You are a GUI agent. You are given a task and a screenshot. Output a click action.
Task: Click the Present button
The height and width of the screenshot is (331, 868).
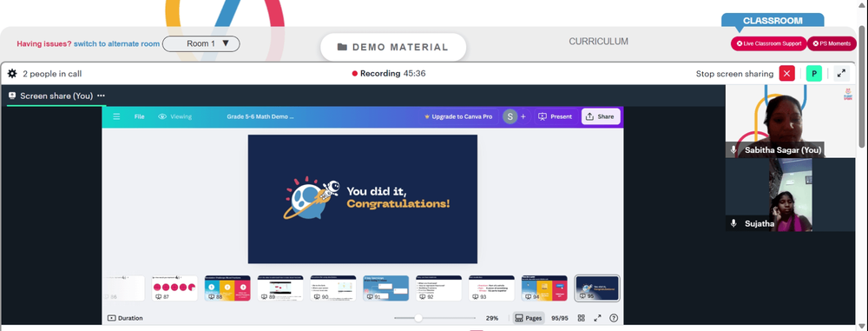pos(556,116)
